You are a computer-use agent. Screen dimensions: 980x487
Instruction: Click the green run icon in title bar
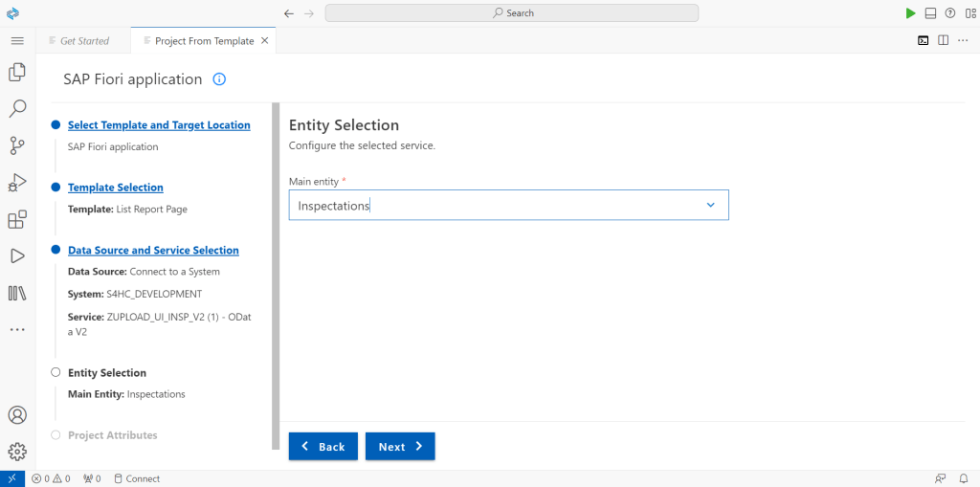coord(910,13)
